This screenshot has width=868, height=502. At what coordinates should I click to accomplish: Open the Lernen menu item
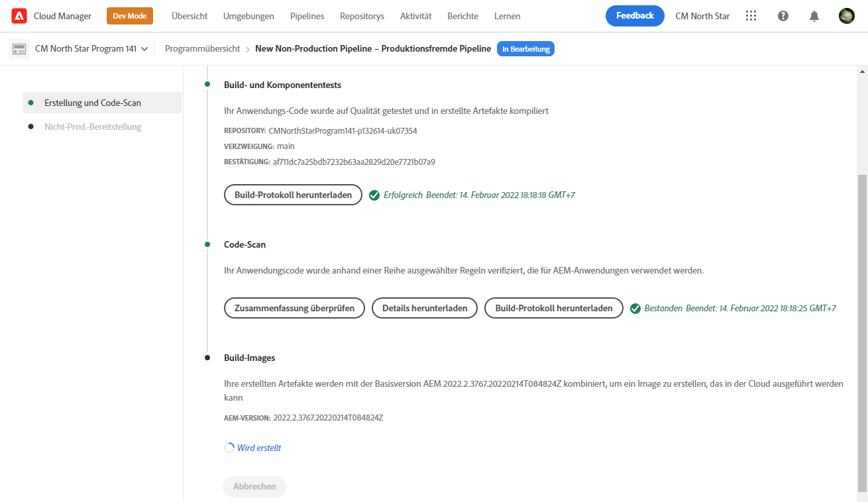pyautogui.click(x=508, y=16)
